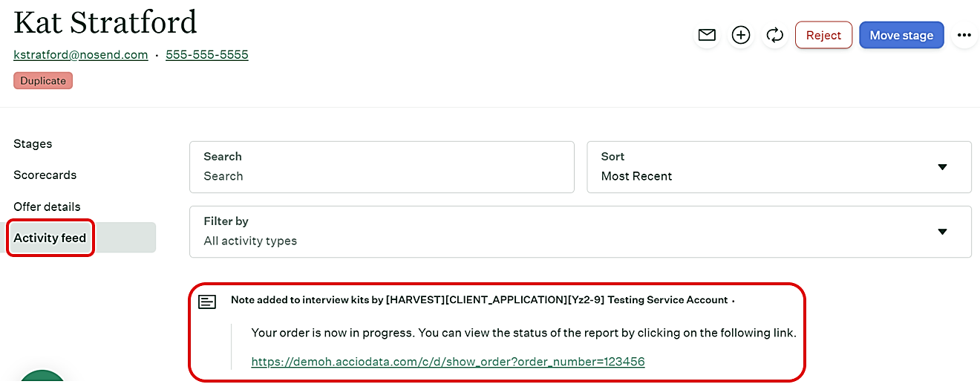Click the plus circle add icon
The height and width of the screenshot is (387, 980).
point(741,35)
